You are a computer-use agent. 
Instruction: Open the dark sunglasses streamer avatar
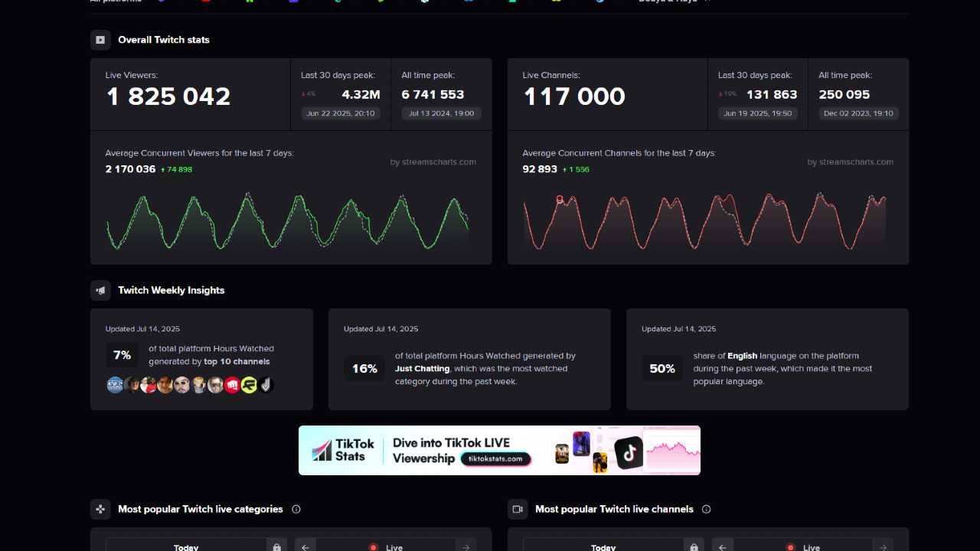(216, 385)
